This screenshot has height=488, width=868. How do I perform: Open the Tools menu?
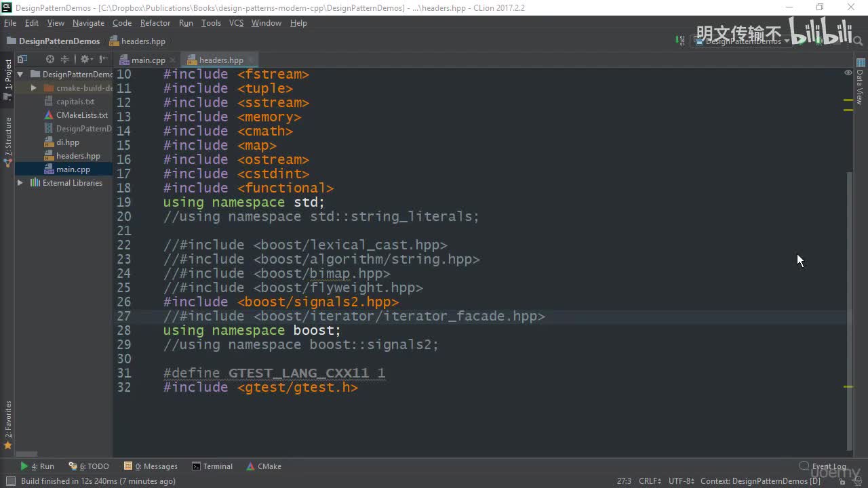(211, 23)
